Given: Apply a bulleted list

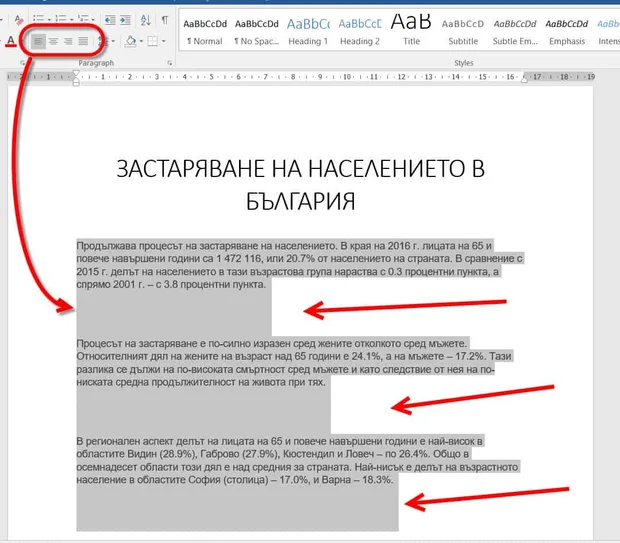Looking at the screenshot, I should tap(38, 19).
